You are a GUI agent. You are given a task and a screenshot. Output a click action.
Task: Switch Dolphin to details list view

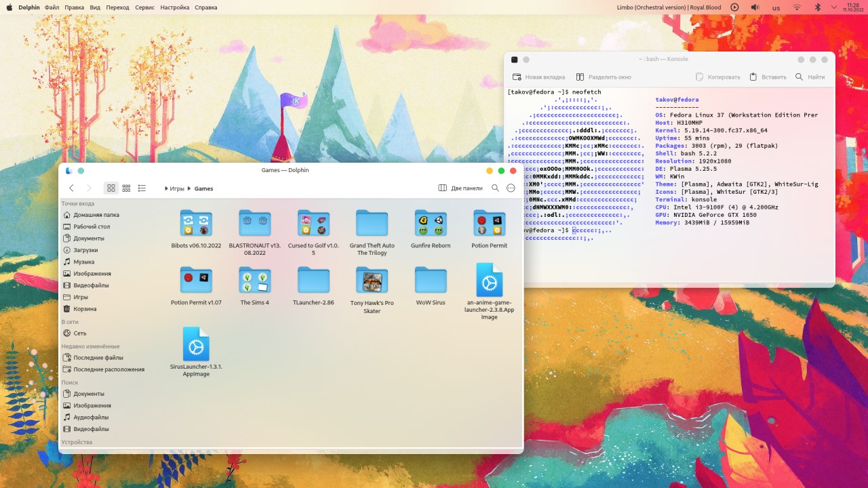(142, 188)
